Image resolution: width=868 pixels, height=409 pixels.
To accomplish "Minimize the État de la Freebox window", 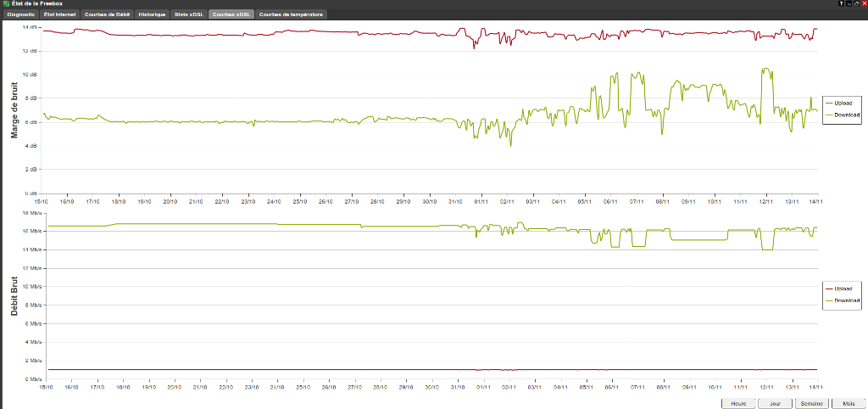I will point(849,4).
